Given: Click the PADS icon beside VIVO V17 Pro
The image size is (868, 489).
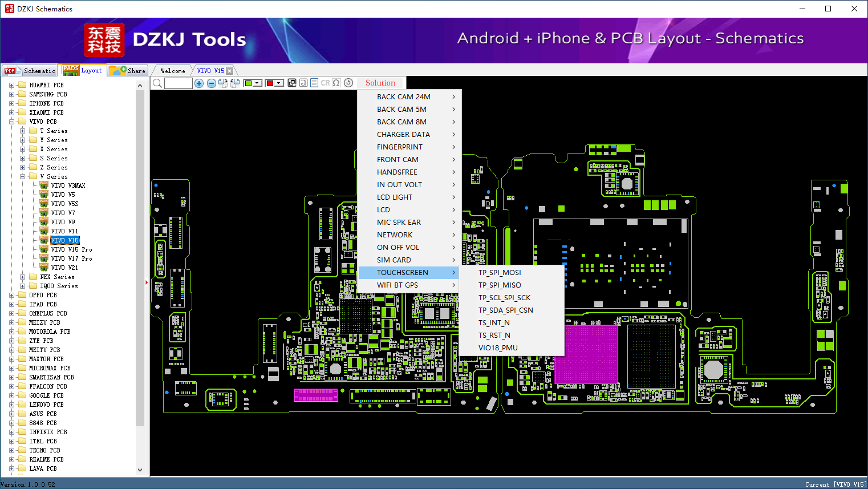Looking at the screenshot, I should [44, 258].
